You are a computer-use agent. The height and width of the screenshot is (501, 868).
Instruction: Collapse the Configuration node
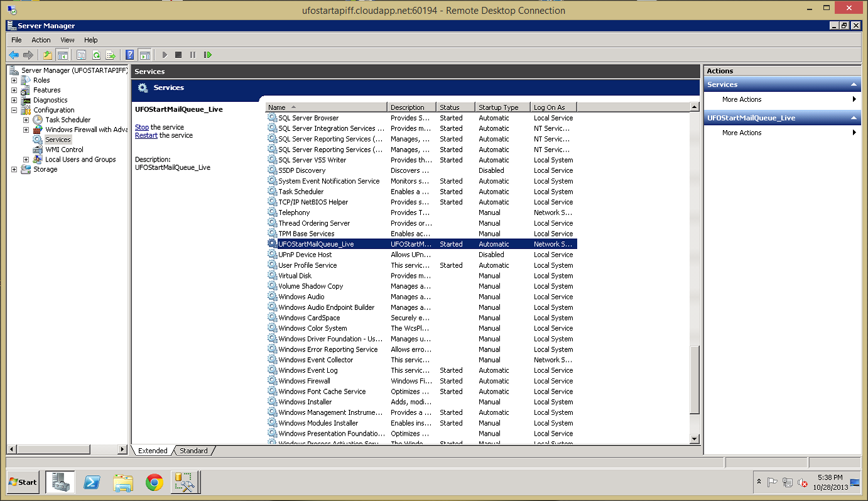pyautogui.click(x=14, y=110)
